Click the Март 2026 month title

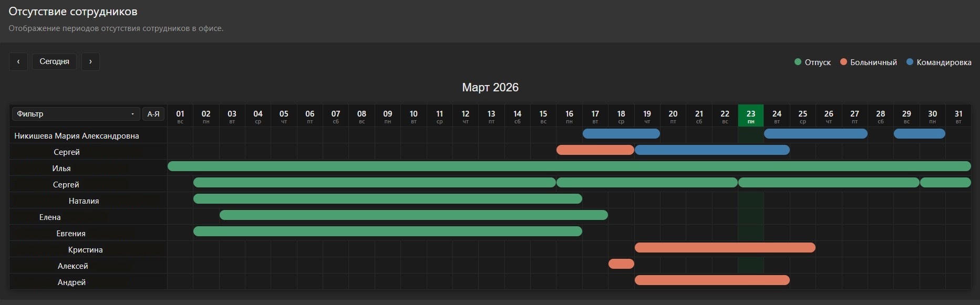[x=490, y=88]
